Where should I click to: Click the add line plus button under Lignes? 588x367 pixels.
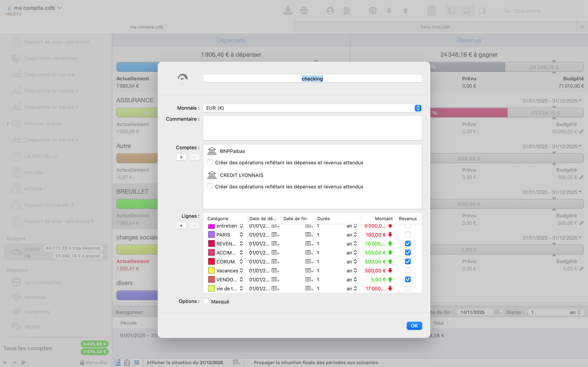point(181,226)
